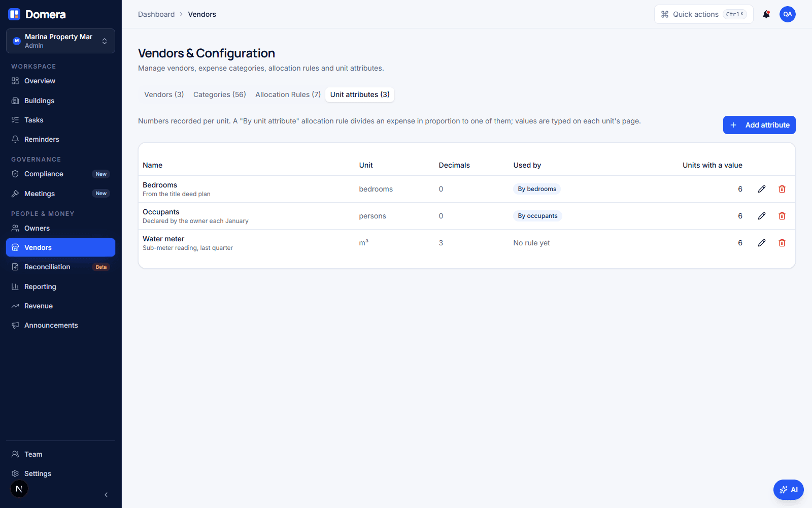812x508 pixels.
Task: Open Reporting page
Action: pos(60,287)
